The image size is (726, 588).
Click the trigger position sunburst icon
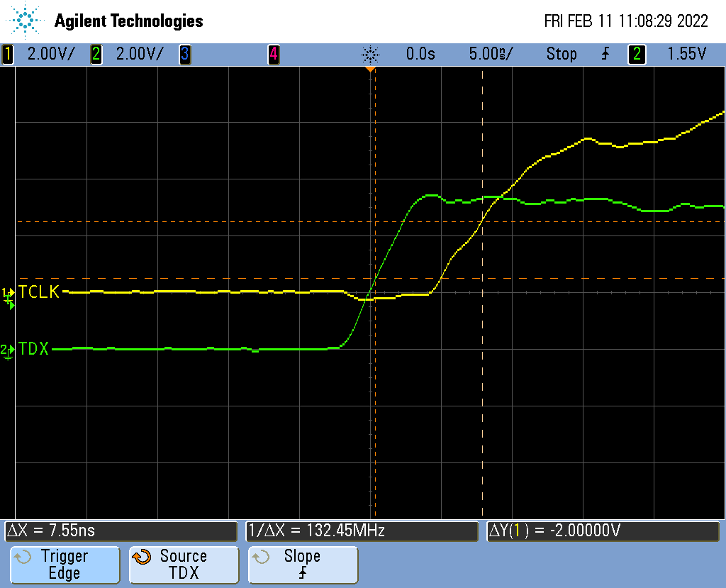pos(370,54)
